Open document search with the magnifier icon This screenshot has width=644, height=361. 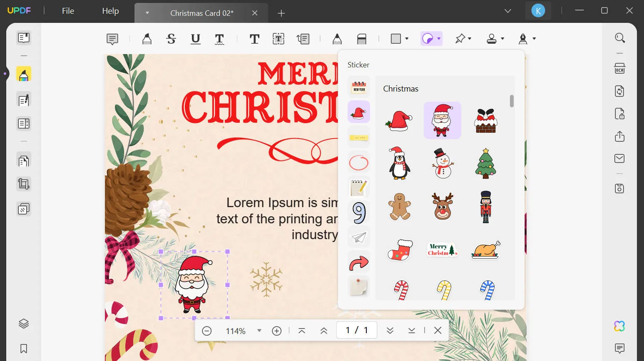620,37
